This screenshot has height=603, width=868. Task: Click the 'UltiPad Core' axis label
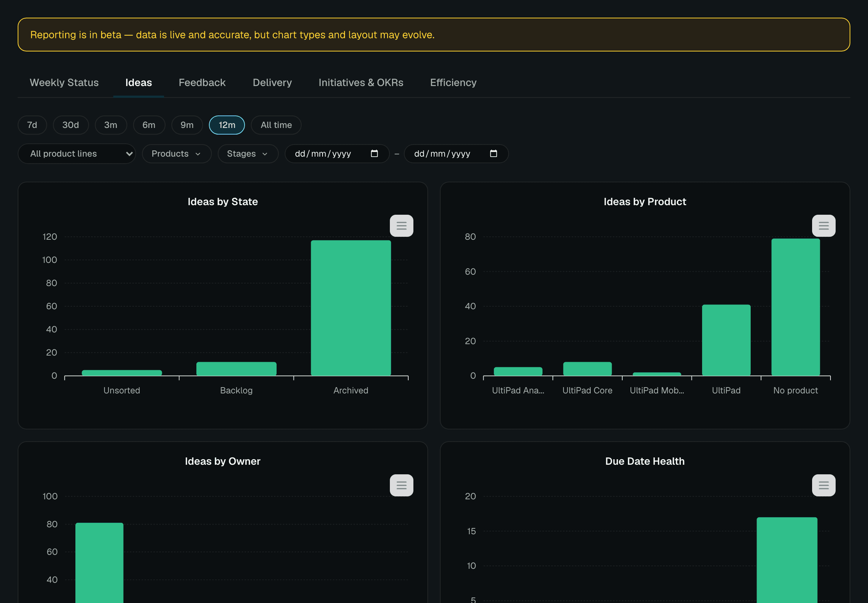click(587, 390)
